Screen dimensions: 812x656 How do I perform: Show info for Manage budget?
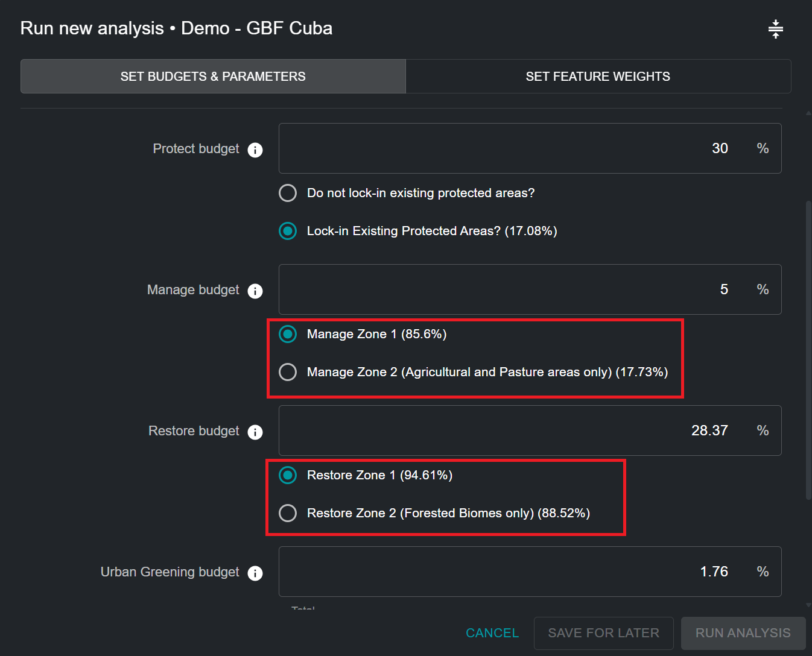(x=255, y=291)
